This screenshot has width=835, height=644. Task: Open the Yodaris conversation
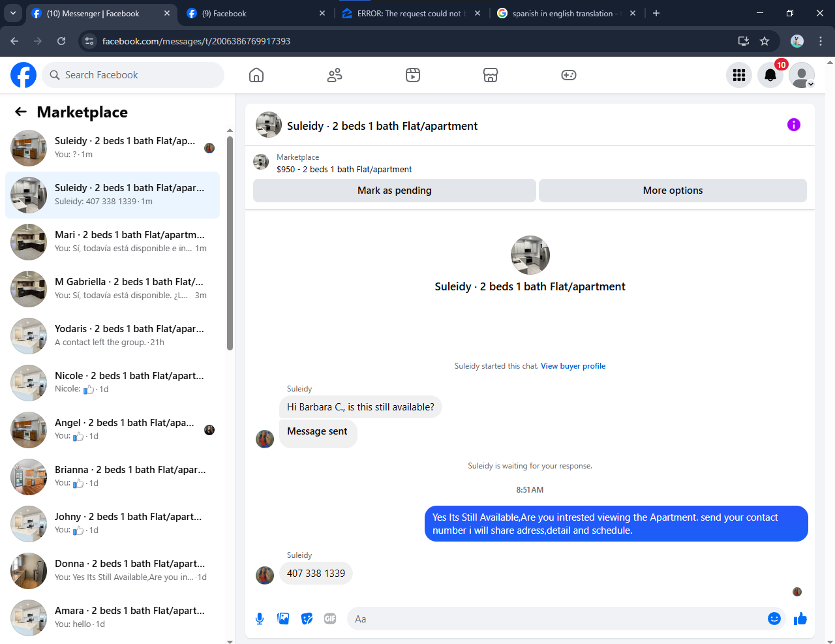pyautogui.click(x=112, y=336)
